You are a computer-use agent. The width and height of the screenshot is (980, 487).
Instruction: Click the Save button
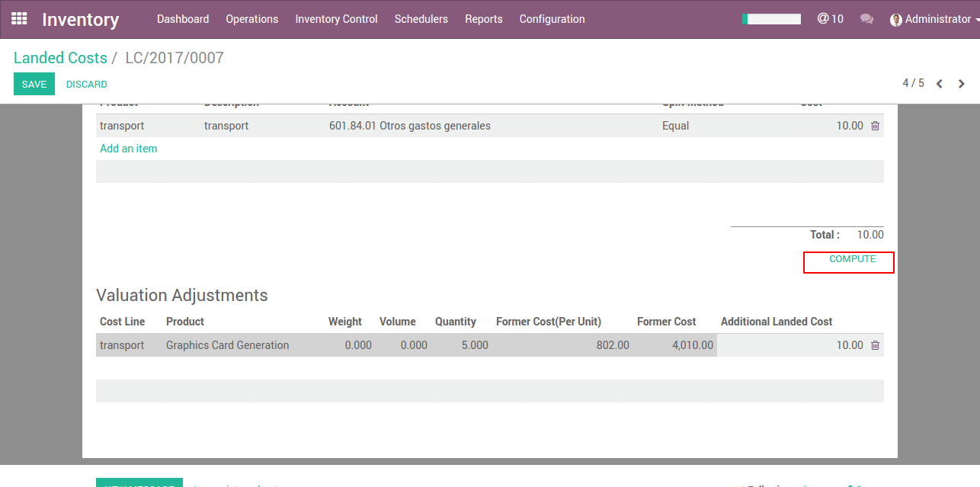pos(34,84)
